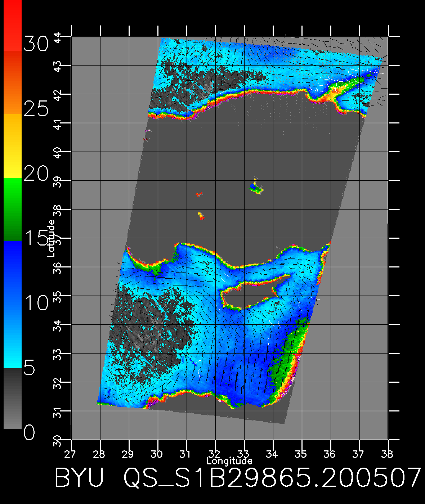The image size is (425, 504).
Task: Click the Latitude axis title
Action: coord(51,238)
